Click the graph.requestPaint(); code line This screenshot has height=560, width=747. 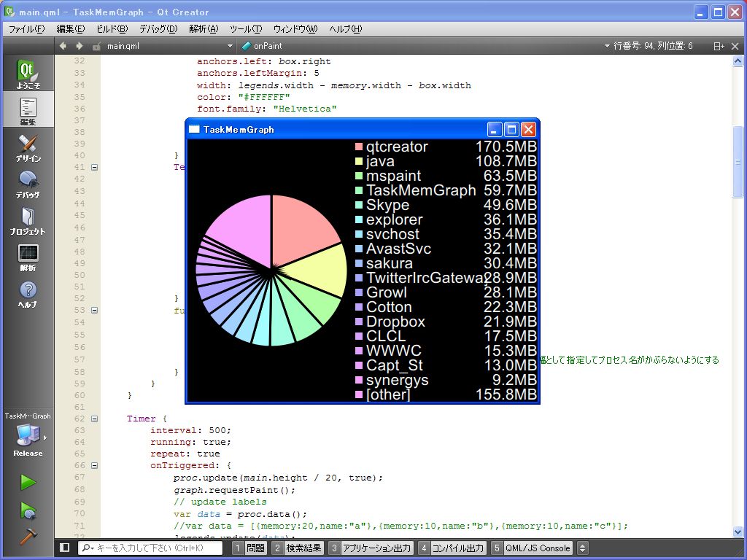pyautogui.click(x=234, y=490)
